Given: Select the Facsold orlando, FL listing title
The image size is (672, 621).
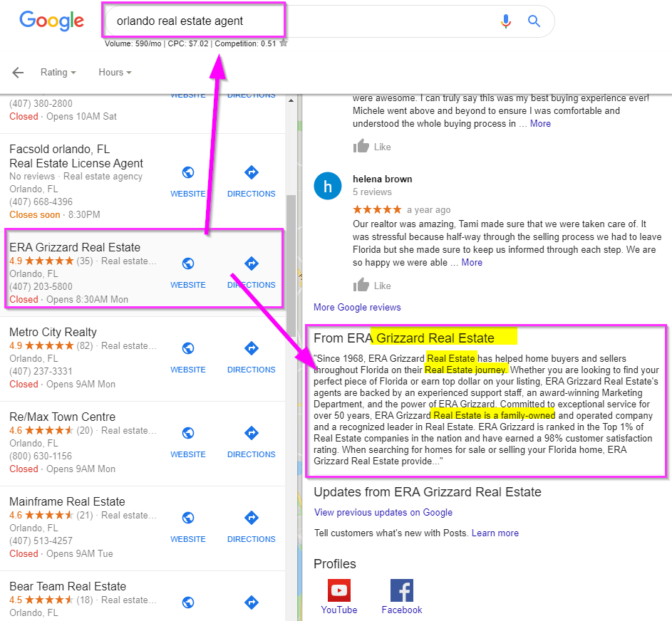Looking at the screenshot, I should (76, 157).
